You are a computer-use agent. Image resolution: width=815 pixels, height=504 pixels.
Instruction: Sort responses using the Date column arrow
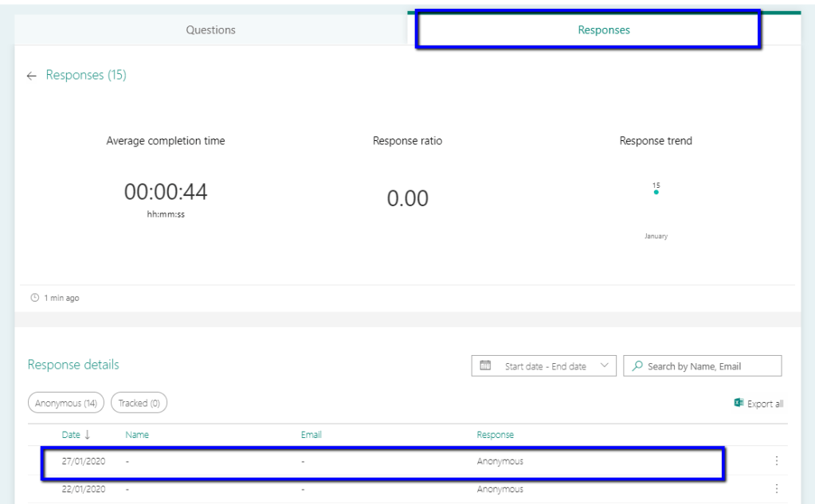[x=88, y=435]
